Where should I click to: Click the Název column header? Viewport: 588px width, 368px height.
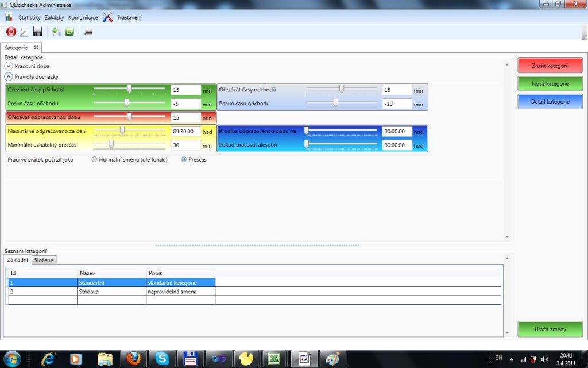[x=111, y=273]
